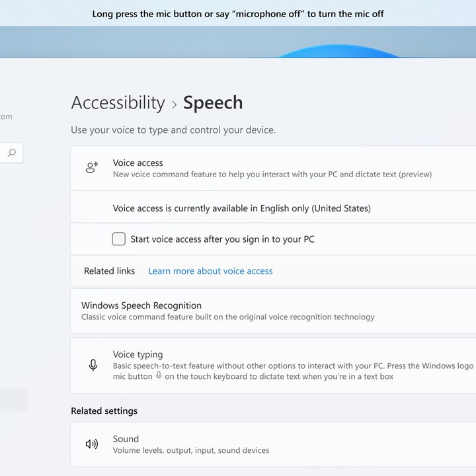The width and height of the screenshot is (476, 476).
Task: Click the Sound speaker icon
Action: pyautogui.click(x=92, y=444)
